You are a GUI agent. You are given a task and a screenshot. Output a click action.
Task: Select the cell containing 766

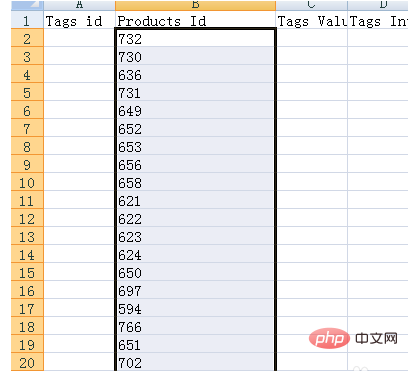(196, 327)
